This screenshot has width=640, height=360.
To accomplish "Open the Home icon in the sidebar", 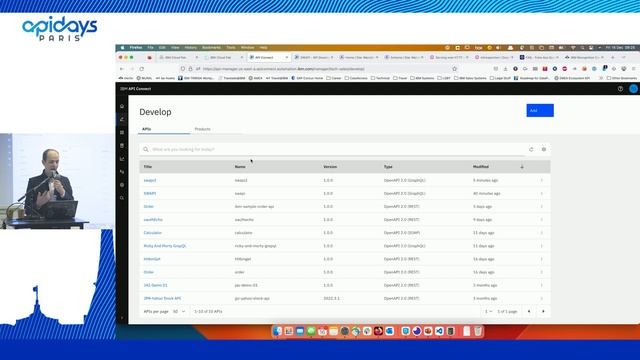I will tap(122, 106).
